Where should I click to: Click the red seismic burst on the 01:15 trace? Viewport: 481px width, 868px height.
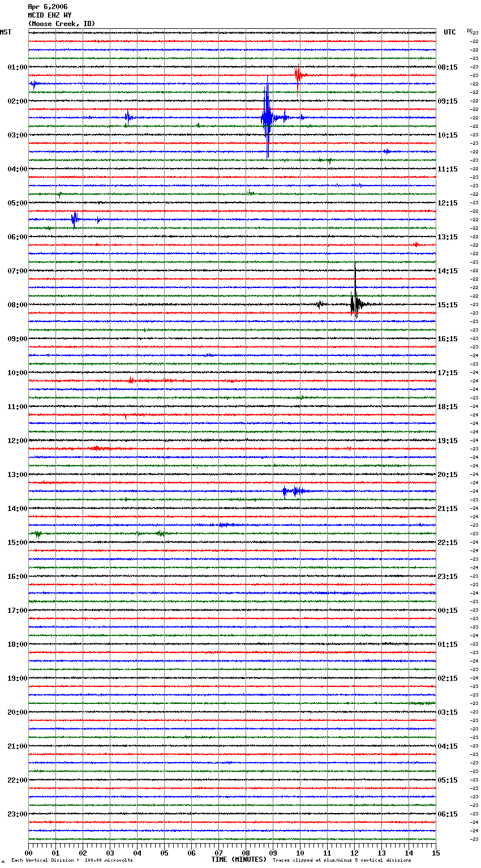[298, 75]
